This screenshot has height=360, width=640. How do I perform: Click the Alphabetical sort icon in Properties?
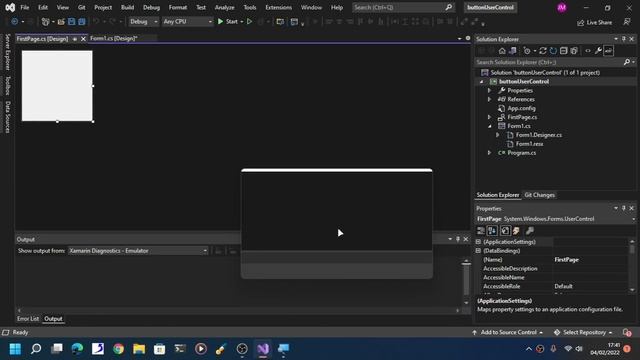492,231
